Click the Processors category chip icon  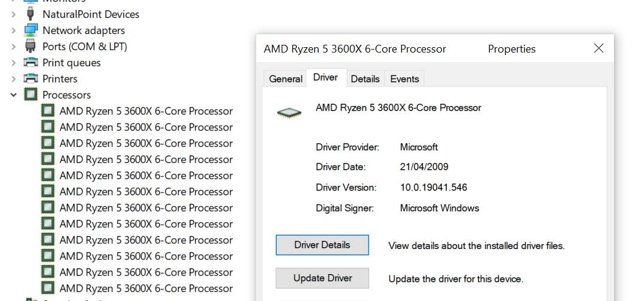[x=31, y=95]
